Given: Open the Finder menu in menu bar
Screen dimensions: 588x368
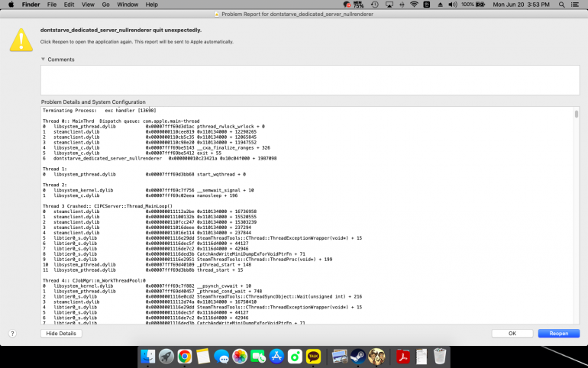Looking at the screenshot, I should point(31,5).
